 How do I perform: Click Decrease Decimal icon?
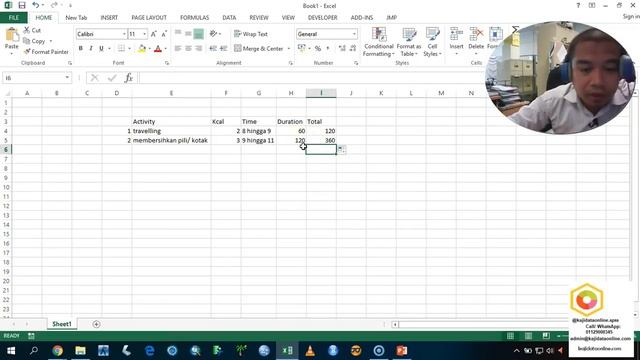coord(353,49)
